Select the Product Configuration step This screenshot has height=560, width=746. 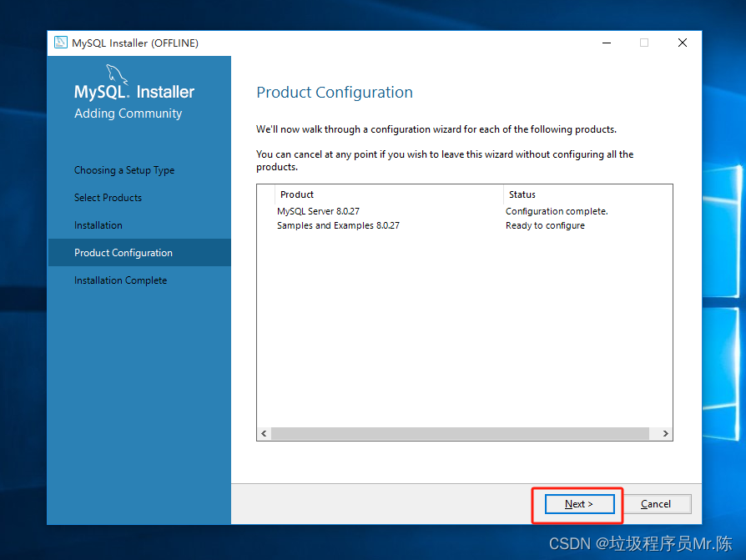click(139, 253)
